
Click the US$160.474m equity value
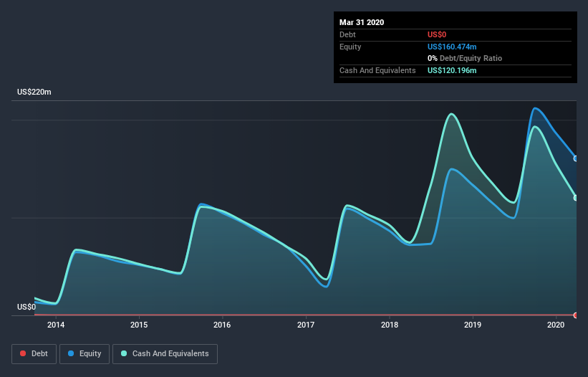pyautogui.click(x=452, y=47)
